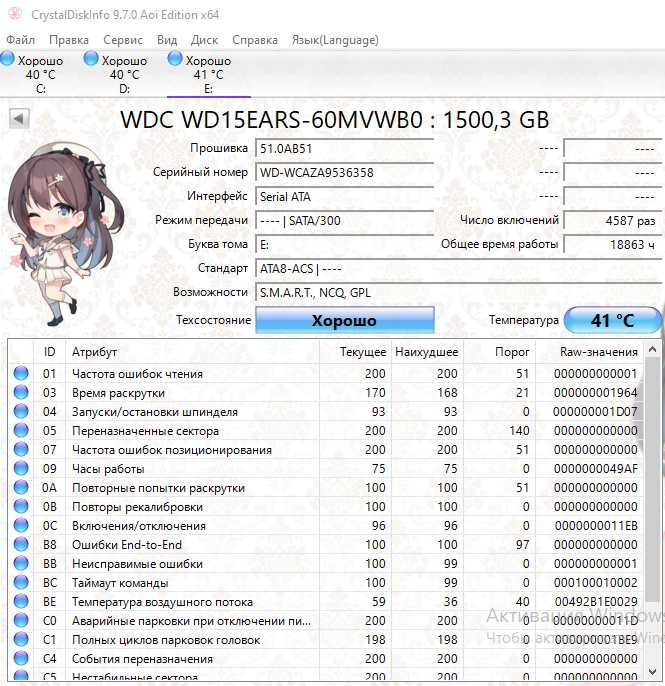Open the Вид menu
Image resolution: width=665 pixels, height=686 pixels.
click(167, 40)
